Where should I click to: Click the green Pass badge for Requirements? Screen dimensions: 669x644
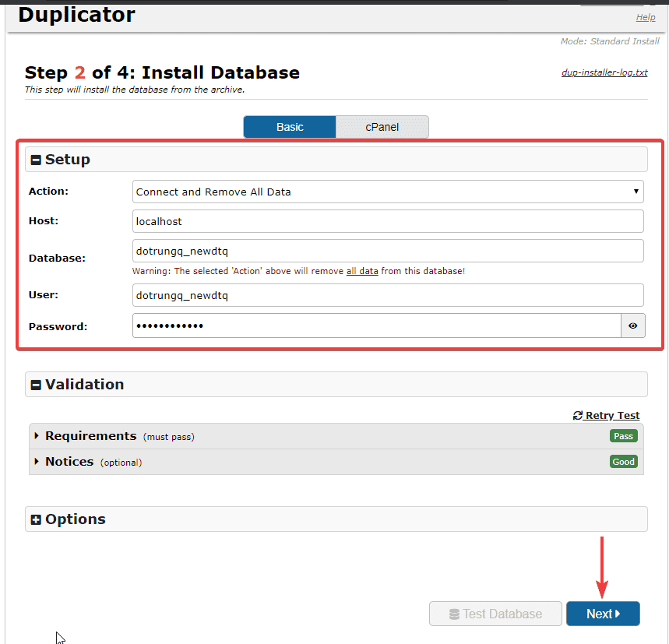[623, 436]
